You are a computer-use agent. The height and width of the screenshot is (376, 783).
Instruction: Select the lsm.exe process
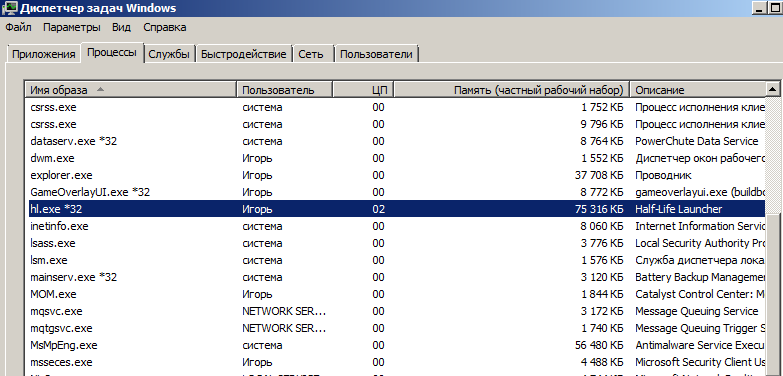(x=396, y=260)
